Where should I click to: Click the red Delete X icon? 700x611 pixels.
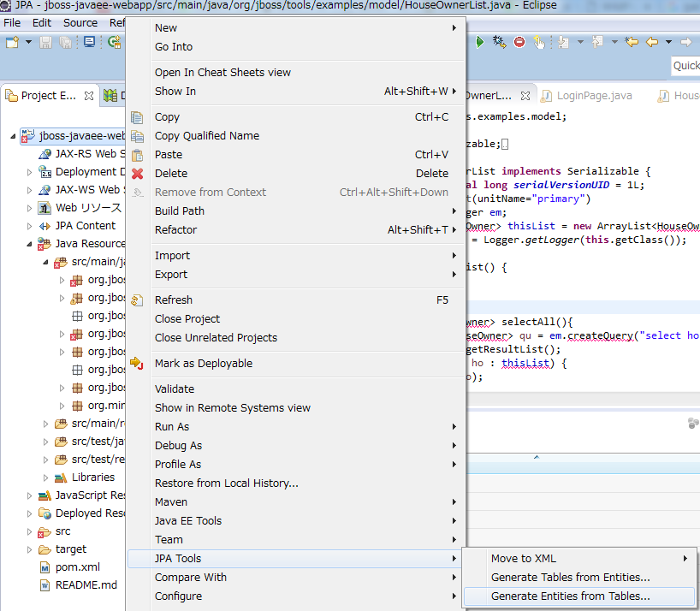pyautogui.click(x=138, y=174)
